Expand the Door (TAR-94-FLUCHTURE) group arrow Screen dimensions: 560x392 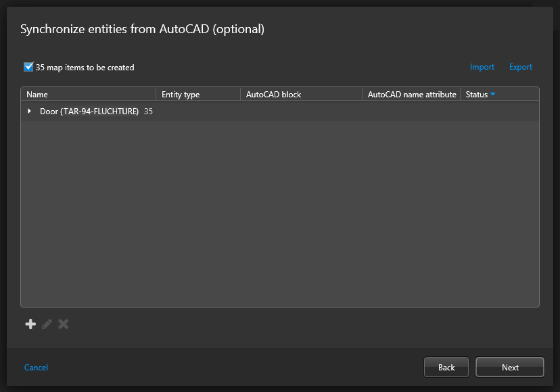[29, 111]
